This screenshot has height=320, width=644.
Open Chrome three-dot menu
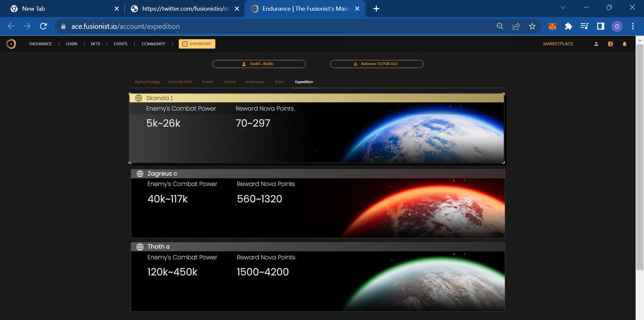(x=633, y=26)
